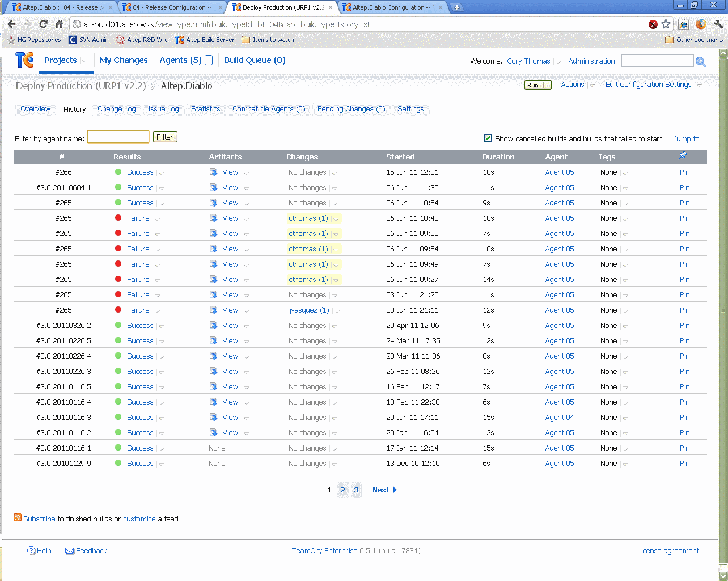Image resolution: width=728 pixels, height=581 pixels.
Task: Go to page 2 of history
Action: click(x=342, y=490)
